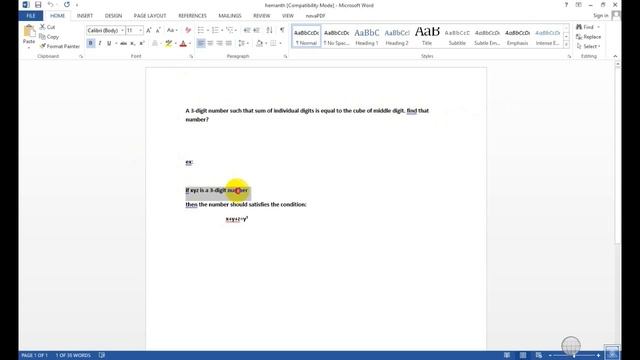Screen dimensions: 640x360
Task: Apply the Heading 1 style
Action: (x=367, y=36)
